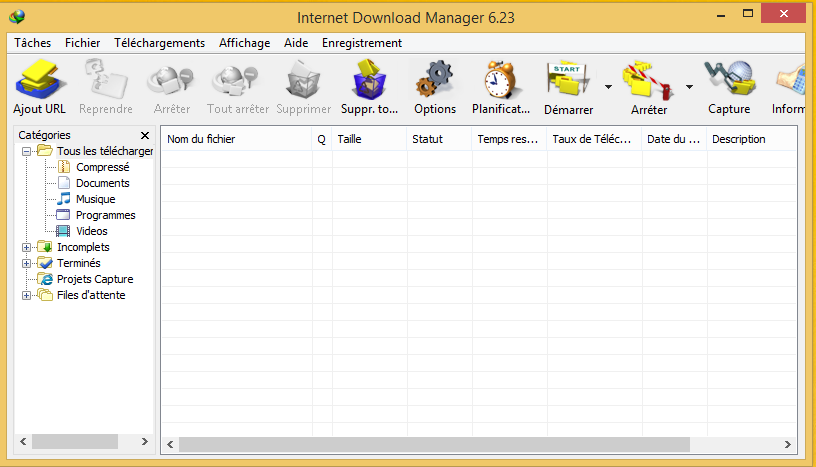Viewport: 816px width, 467px height.
Task: Click the IDM logo in title bar
Action: coord(17,17)
